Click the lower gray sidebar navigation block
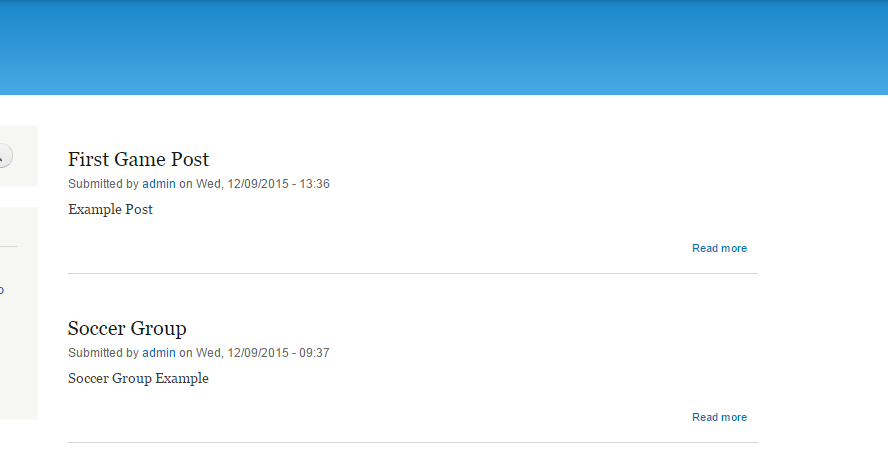 pos(19,313)
